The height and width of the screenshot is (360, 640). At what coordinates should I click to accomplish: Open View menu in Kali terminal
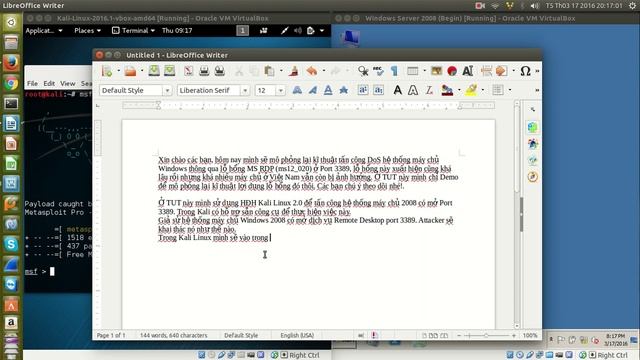[x=68, y=83]
